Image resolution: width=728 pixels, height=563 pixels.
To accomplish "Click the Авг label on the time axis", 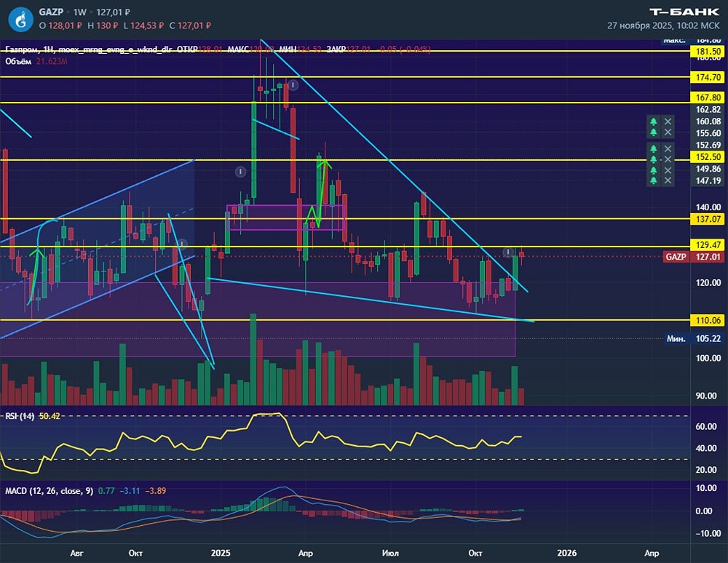I will point(76,553).
